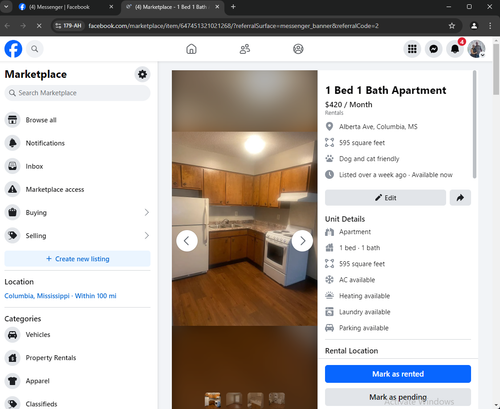Open Marketplace settings gear
This screenshot has width=500, height=409.
(142, 74)
